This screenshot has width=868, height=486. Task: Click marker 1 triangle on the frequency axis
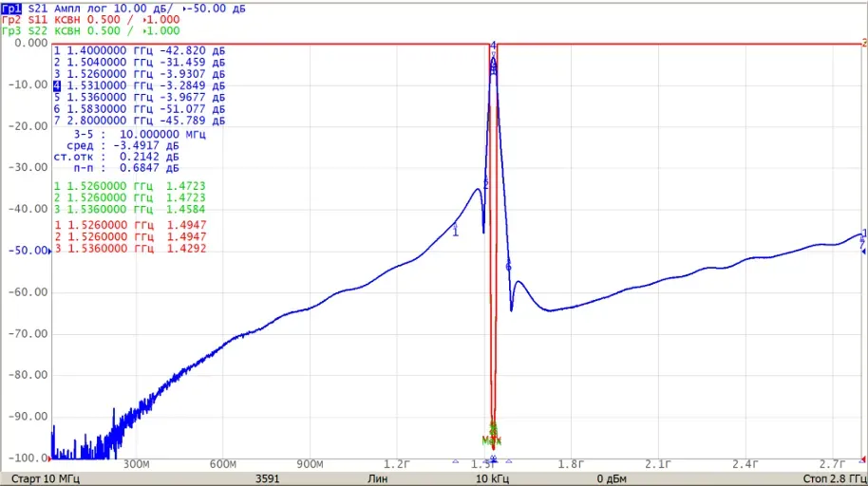coord(455,460)
